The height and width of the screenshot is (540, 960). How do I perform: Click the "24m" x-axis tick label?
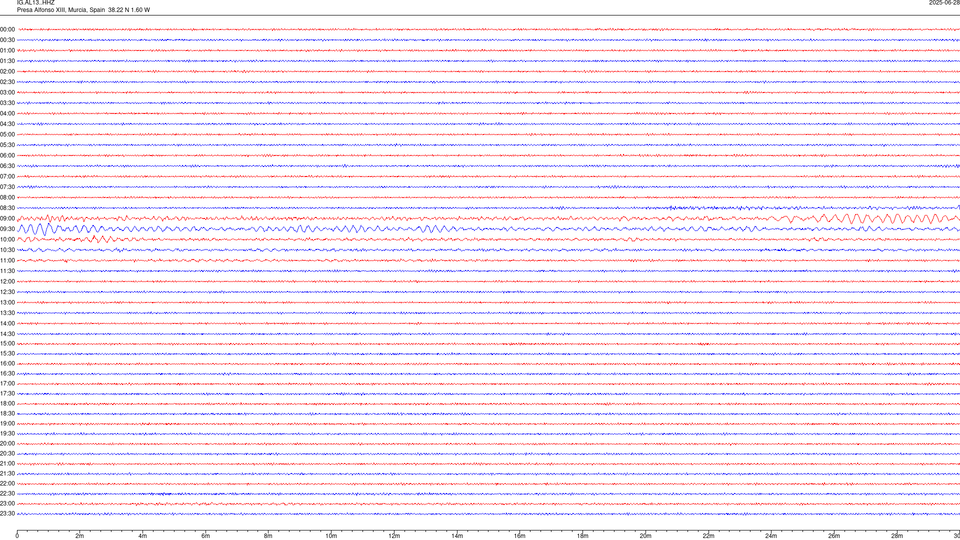pos(771,536)
